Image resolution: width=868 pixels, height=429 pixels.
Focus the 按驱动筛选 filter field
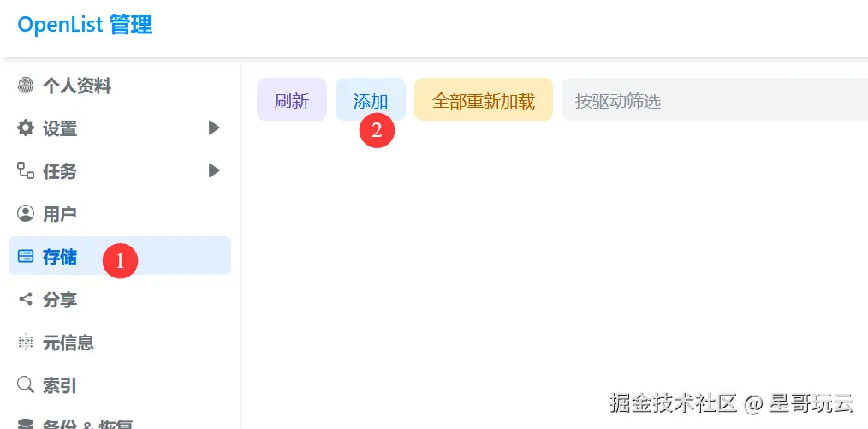tap(715, 99)
